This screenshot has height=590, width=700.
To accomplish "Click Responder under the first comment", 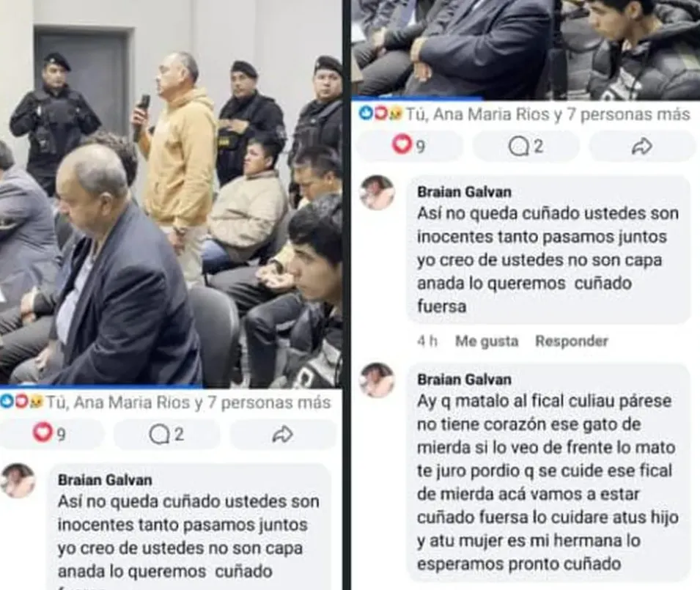I will tap(572, 342).
